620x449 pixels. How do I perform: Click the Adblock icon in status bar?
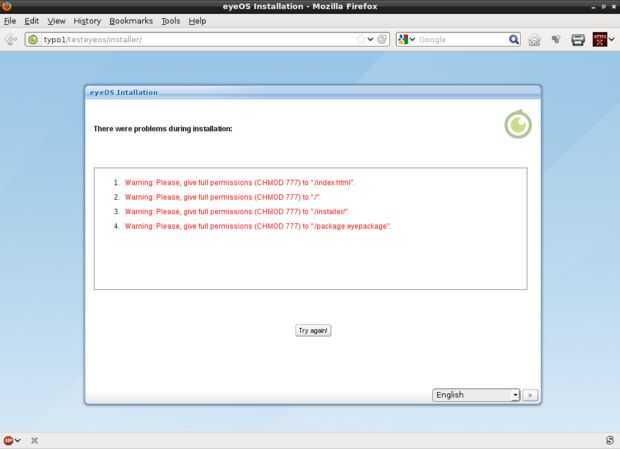click(x=8, y=440)
